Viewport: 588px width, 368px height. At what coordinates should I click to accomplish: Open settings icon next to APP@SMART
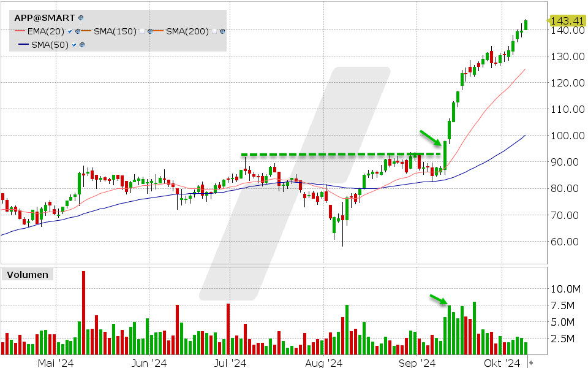point(81,18)
